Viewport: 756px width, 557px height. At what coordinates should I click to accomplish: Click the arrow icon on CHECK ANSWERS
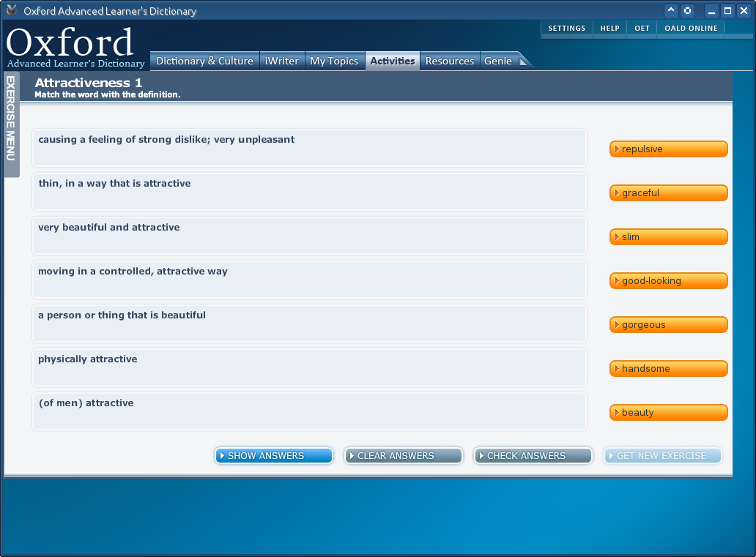tap(481, 456)
